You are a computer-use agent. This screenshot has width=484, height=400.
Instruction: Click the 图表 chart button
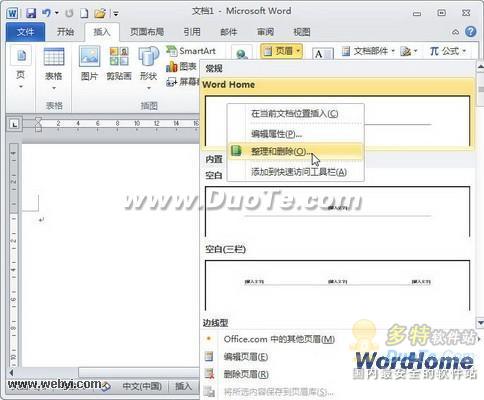pos(181,66)
